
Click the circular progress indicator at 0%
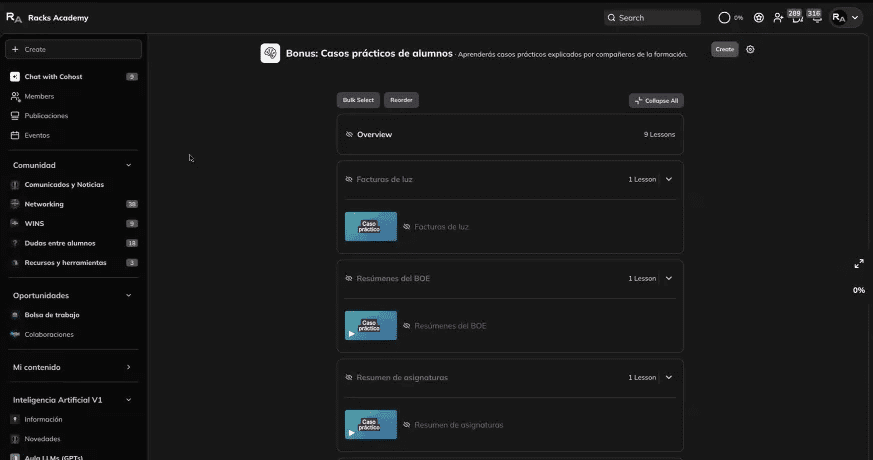[x=725, y=18]
